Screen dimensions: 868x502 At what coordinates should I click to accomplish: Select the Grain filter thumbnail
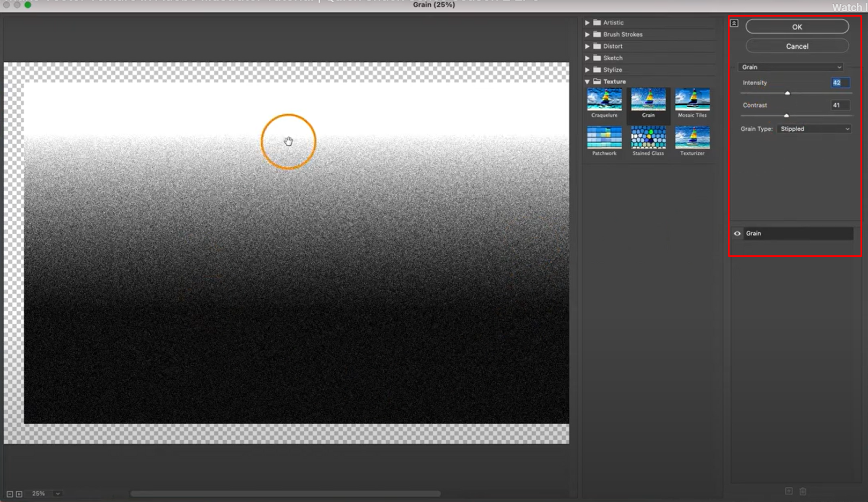pyautogui.click(x=649, y=102)
